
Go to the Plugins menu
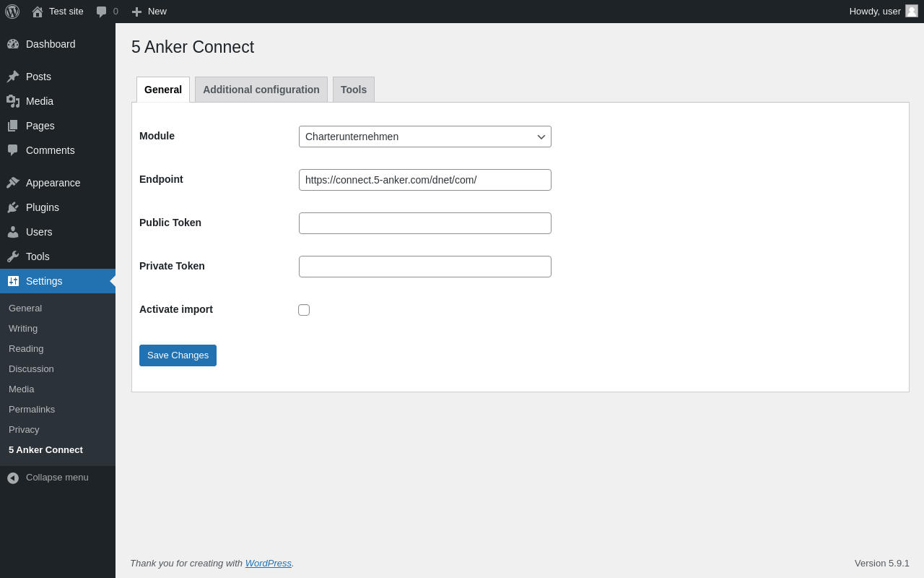point(58,207)
